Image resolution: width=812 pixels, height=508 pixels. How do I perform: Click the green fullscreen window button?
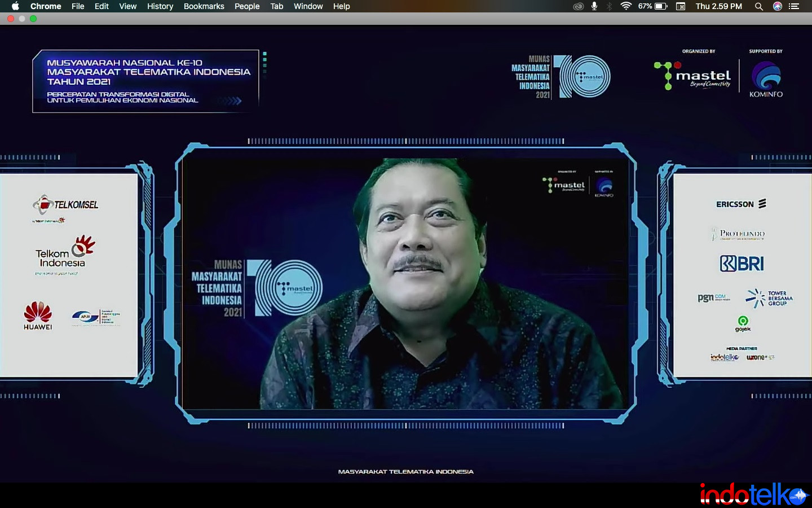(33, 19)
